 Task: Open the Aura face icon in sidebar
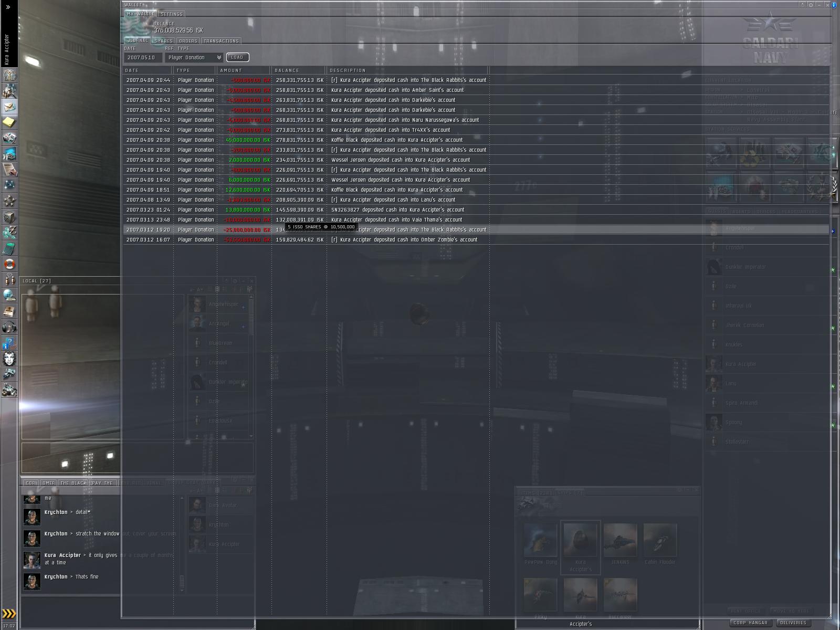click(x=9, y=359)
